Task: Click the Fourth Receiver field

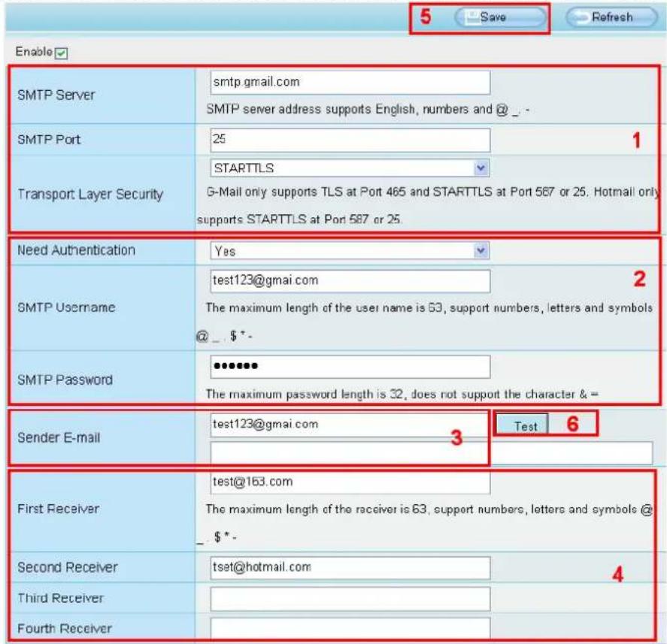Action: click(x=350, y=628)
